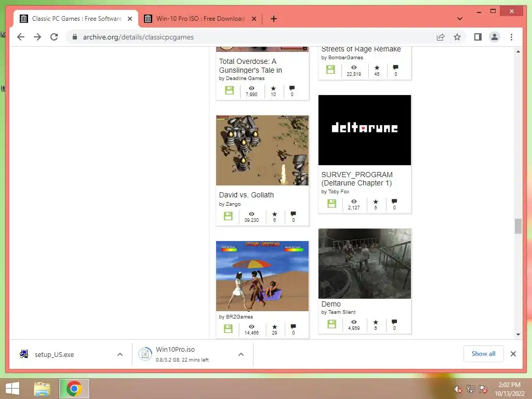Screen dimensions: 532x399
Task: Click software floppy icon on Demo card
Action: pyautogui.click(x=332, y=324)
